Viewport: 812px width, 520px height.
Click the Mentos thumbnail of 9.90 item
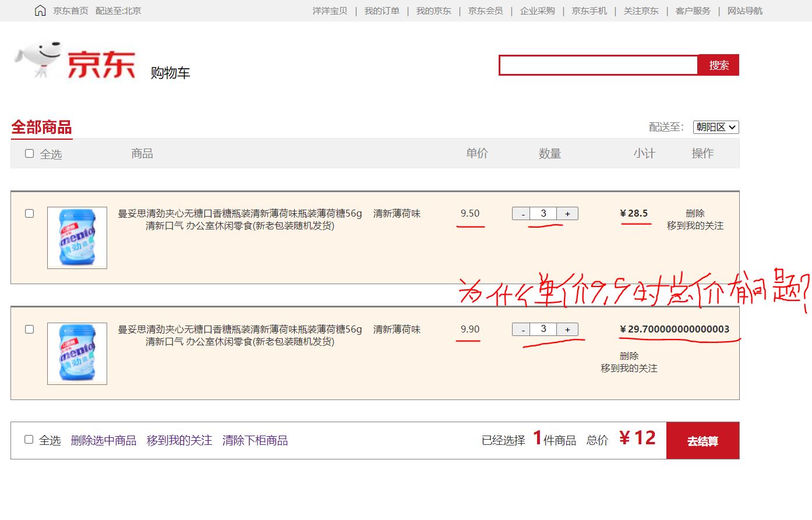(x=77, y=353)
